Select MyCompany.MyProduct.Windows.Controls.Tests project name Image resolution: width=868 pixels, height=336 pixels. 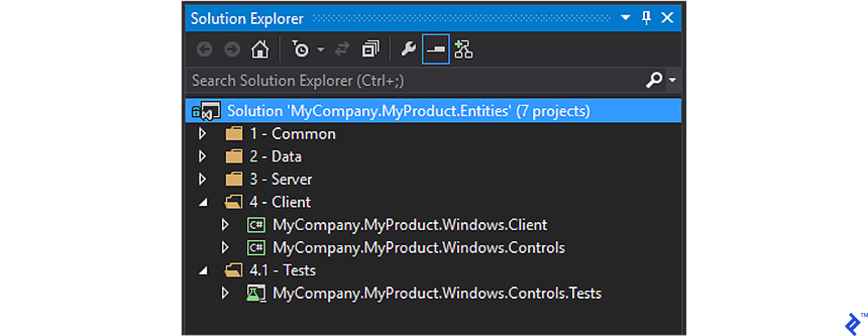[437, 294]
